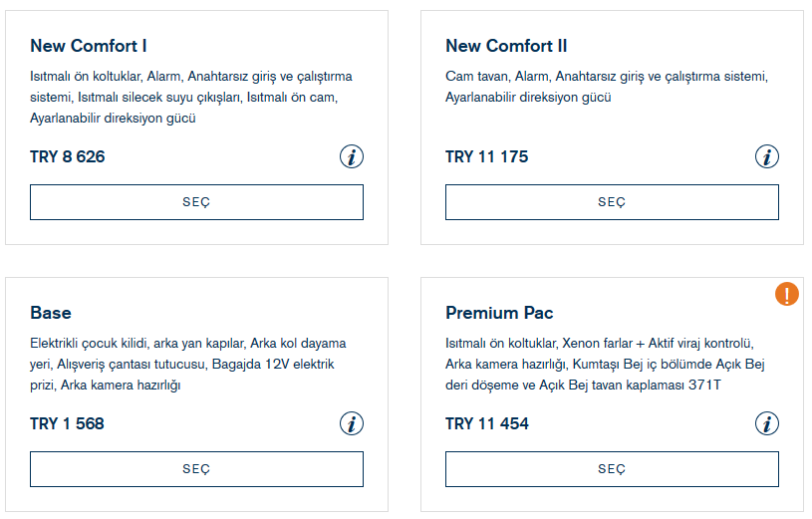
Task: Click the Base package heading
Action: pos(51,313)
